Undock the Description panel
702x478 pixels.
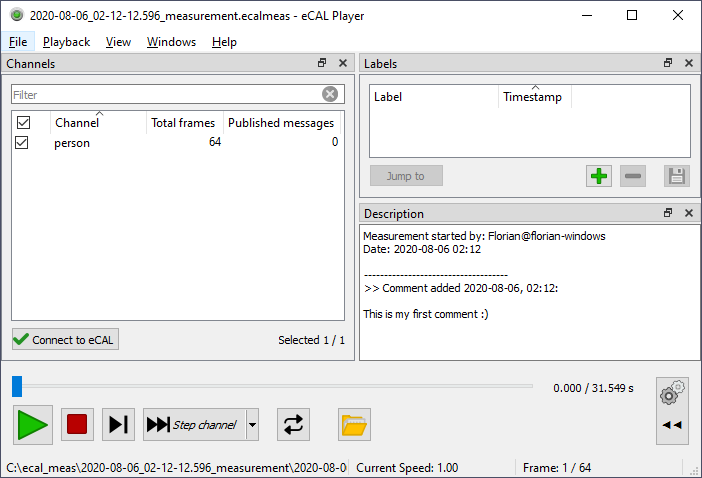(x=668, y=213)
